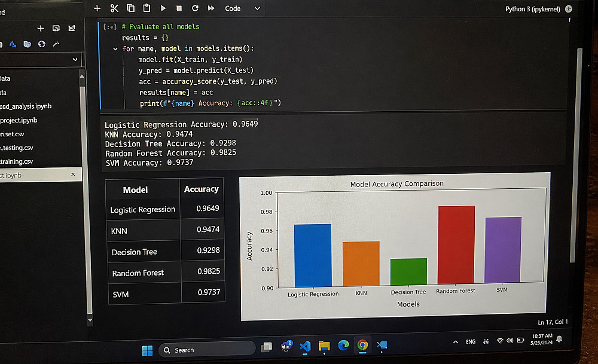The image size is (598, 364).
Task: Open the notification bell in tray
Action: point(560,339)
